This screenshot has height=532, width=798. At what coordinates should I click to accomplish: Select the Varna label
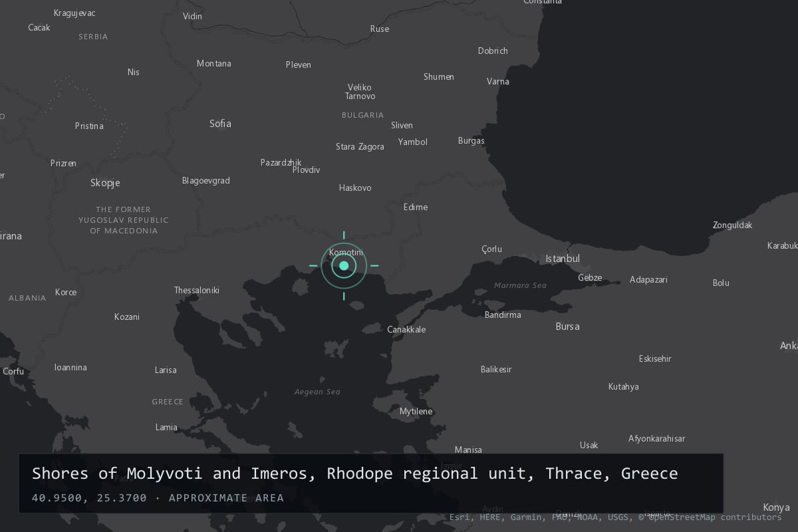click(x=498, y=82)
